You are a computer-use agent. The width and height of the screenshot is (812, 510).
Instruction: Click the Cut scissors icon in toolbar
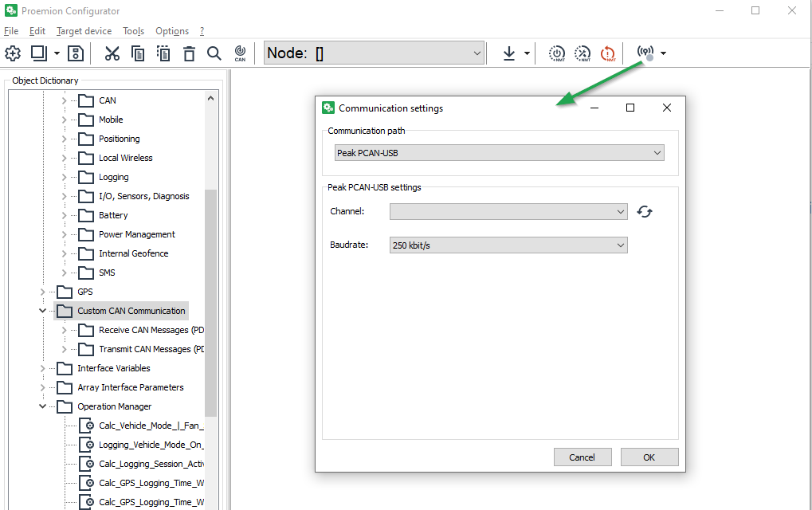click(x=112, y=53)
